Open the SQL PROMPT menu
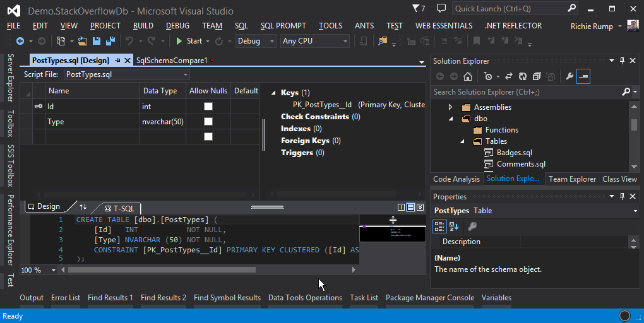 pyautogui.click(x=283, y=25)
